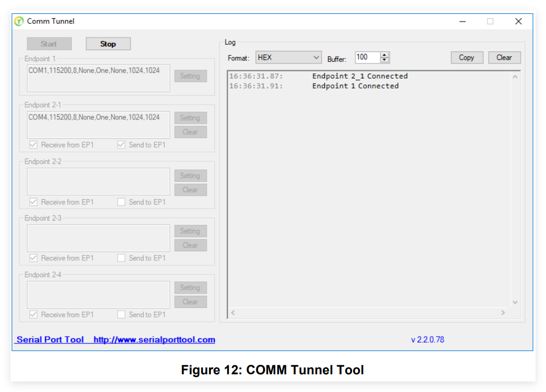Click the Stop button
Viewport: 546px width, 392px height.
coord(108,44)
